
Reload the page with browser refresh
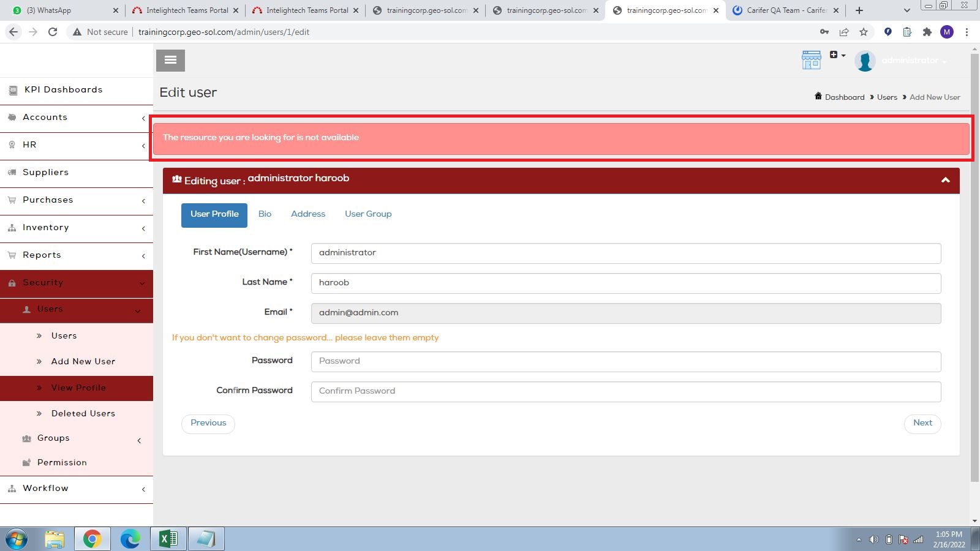click(x=53, y=32)
